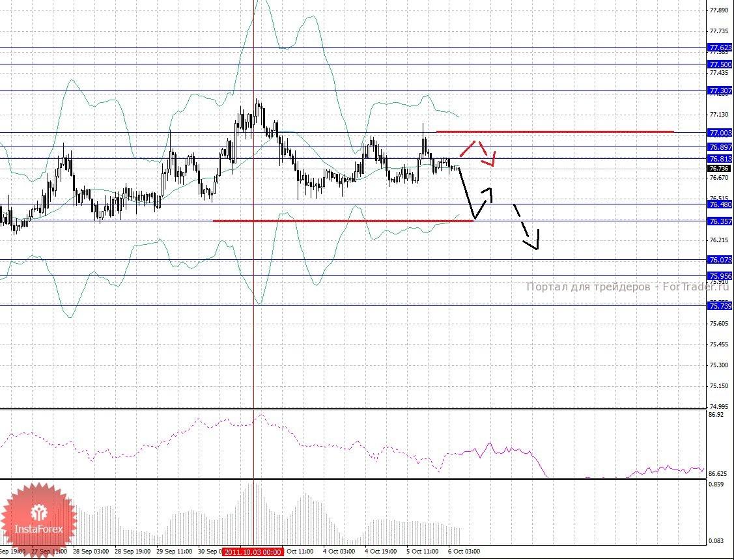Select the 75.739 level price label
This screenshot has height=560, width=734.
720,306
